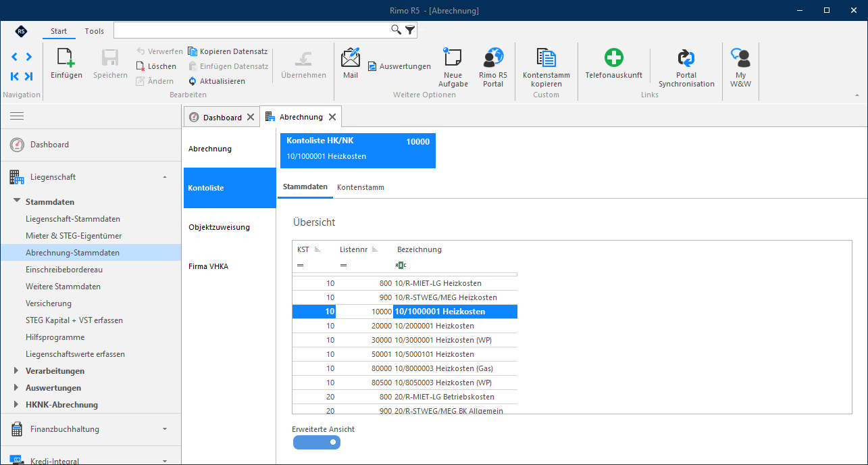Expand the Verarbeitungen tree node
868x465 pixels.
[x=17, y=370]
